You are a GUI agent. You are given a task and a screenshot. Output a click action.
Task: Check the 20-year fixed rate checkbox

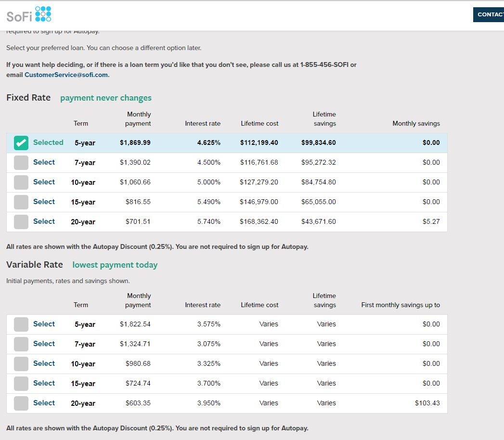[x=21, y=222]
